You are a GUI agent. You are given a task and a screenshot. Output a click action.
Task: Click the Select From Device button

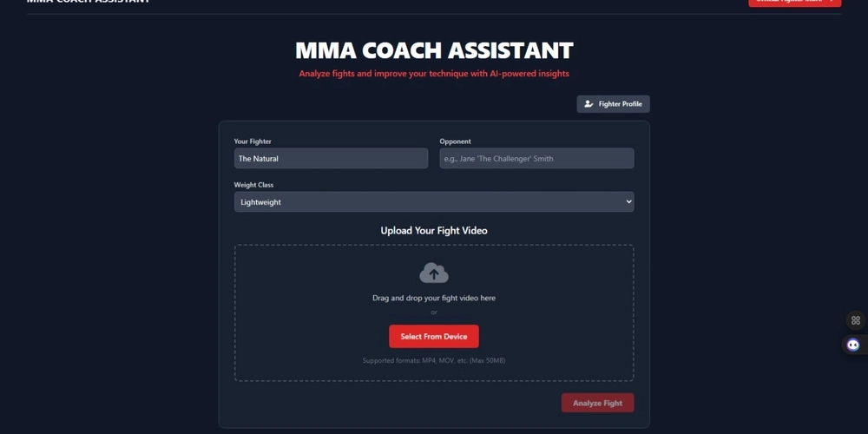pos(434,337)
